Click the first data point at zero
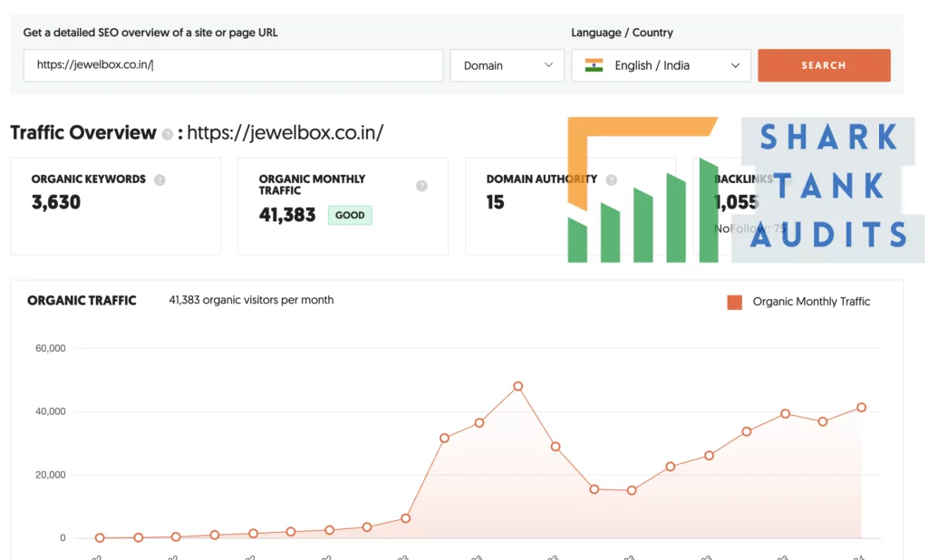Viewport: 928px width, 560px height. point(100,538)
